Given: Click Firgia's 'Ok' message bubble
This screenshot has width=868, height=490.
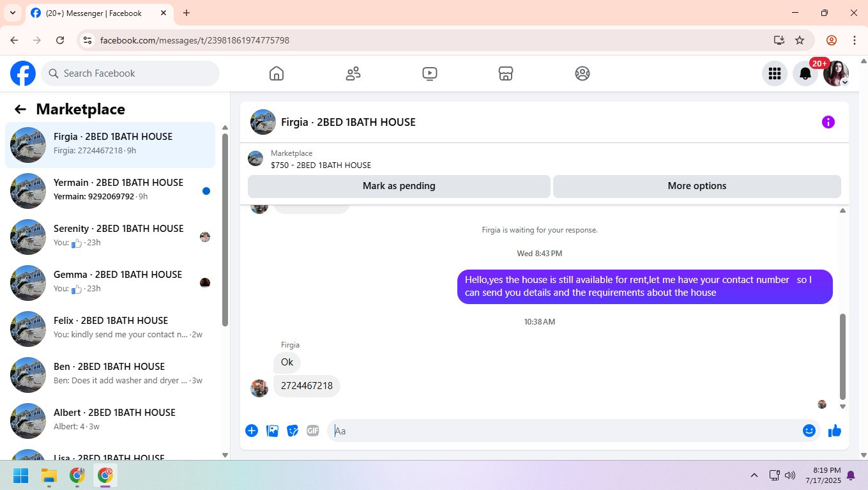Looking at the screenshot, I should point(287,362).
